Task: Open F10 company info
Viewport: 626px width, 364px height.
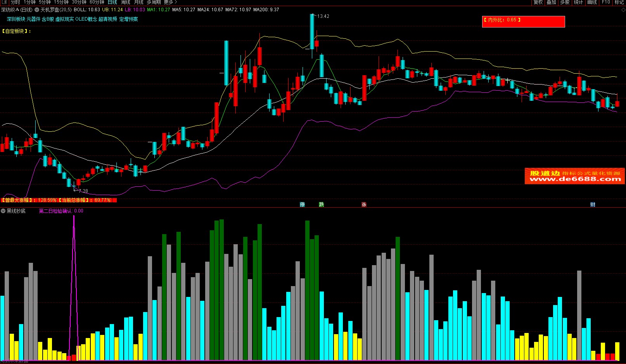Action: (x=606, y=2)
